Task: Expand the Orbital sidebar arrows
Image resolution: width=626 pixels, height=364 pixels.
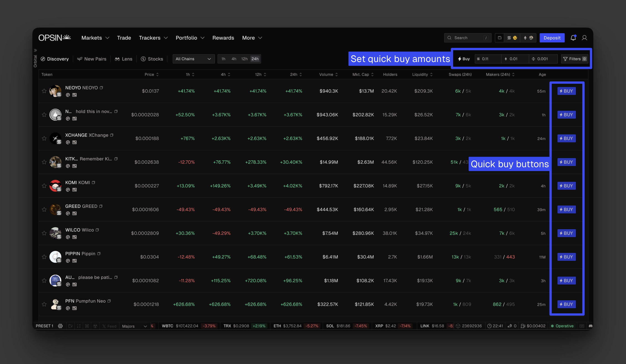Action: coord(35,50)
